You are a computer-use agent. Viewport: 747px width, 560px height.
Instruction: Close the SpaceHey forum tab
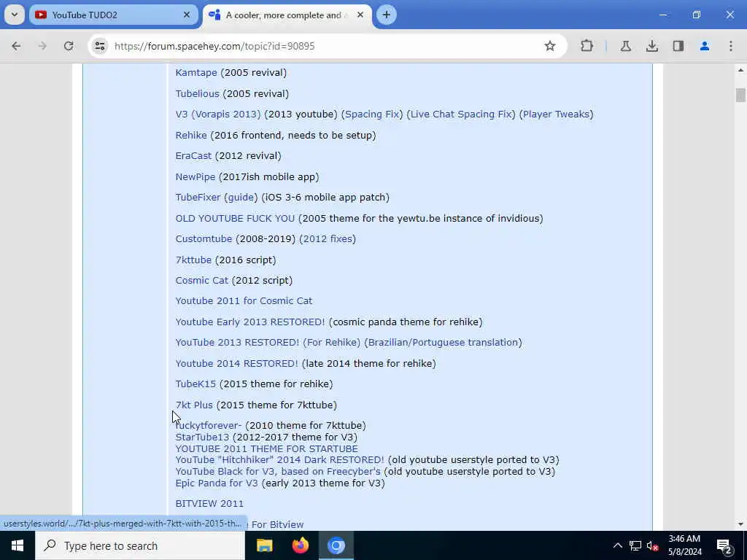click(x=360, y=15)
